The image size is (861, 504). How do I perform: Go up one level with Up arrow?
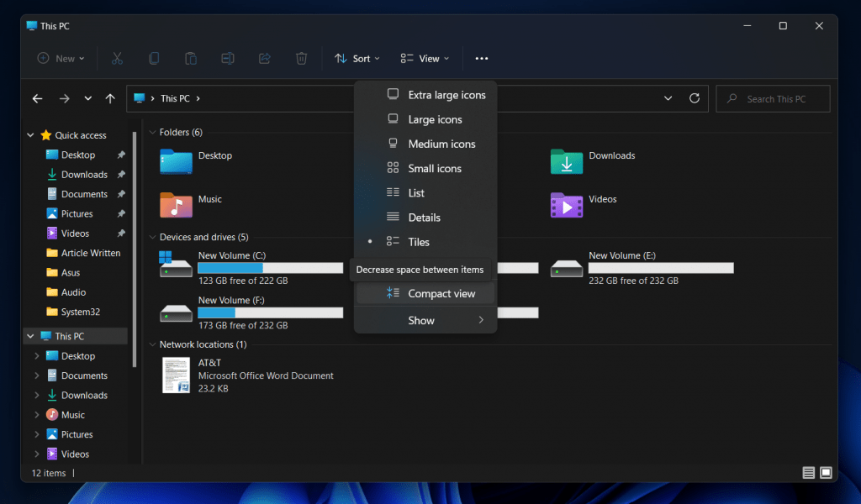pyautogui.click(x=110, y=98)
